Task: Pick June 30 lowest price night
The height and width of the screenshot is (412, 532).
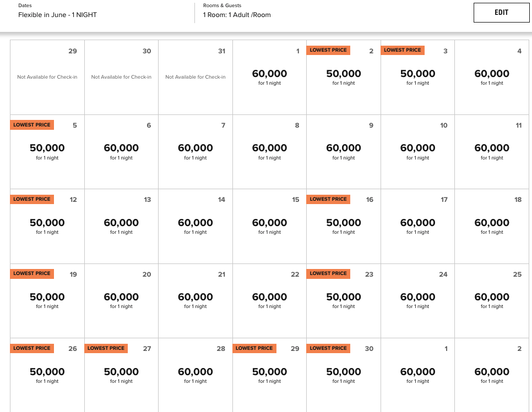Action: pos(343,375)
